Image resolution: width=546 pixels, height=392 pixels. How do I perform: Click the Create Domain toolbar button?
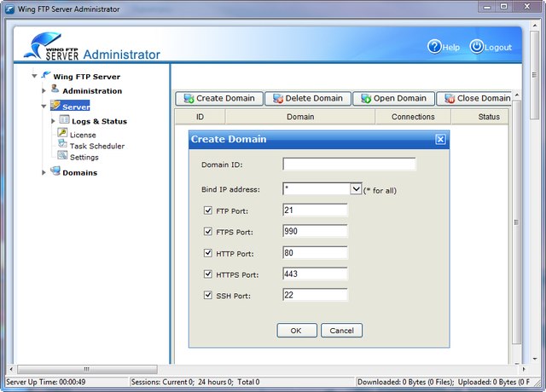[x=218, y=98]
